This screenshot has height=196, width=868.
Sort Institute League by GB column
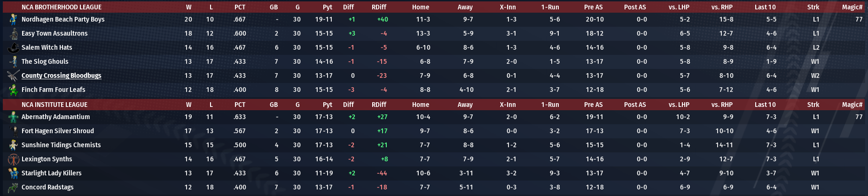click(274, 105)
